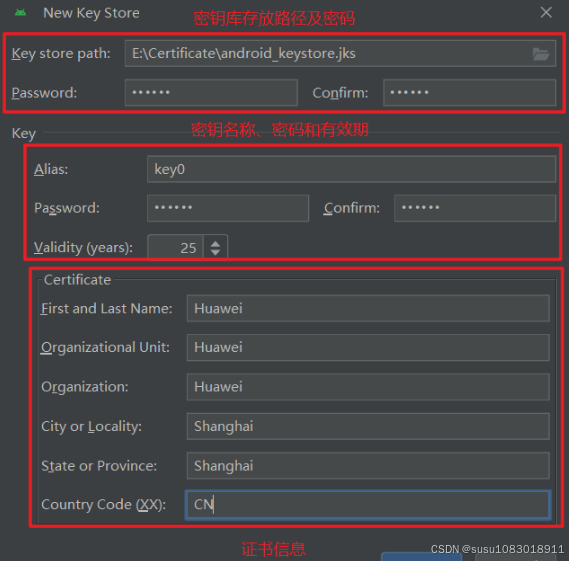This screenshot has height=561, width=569.
Task: Click the City or Locality field
Action: [368, 426]
